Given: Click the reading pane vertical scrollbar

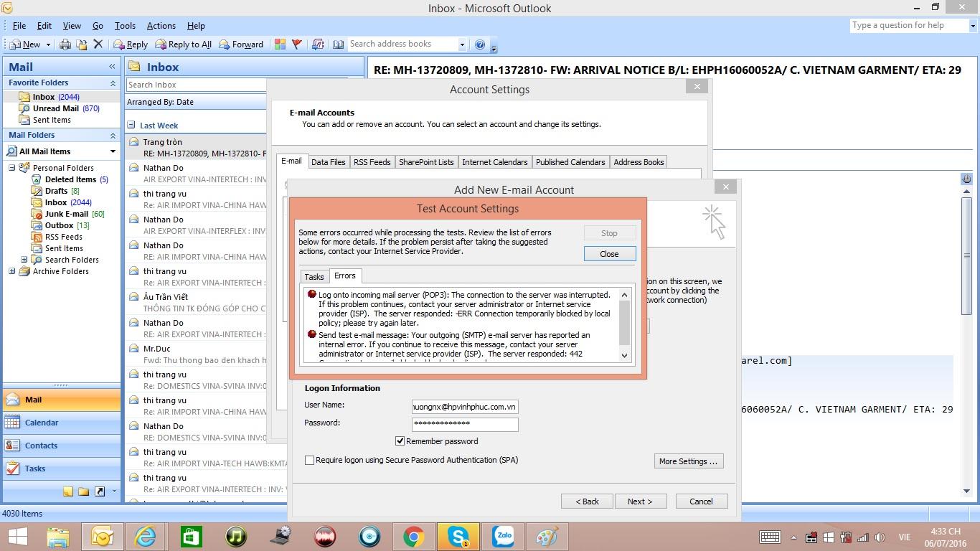Looking at the screenshot, I should click(967, 255).
